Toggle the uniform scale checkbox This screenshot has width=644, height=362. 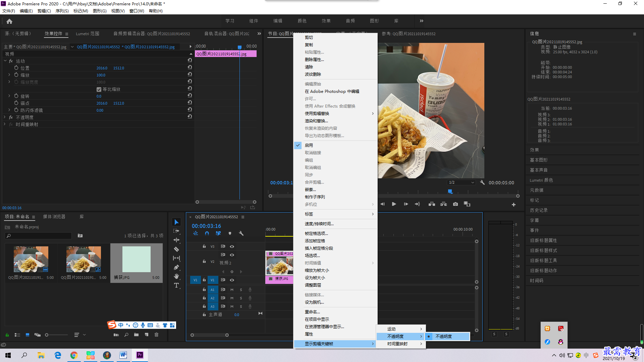coord(99,89)
